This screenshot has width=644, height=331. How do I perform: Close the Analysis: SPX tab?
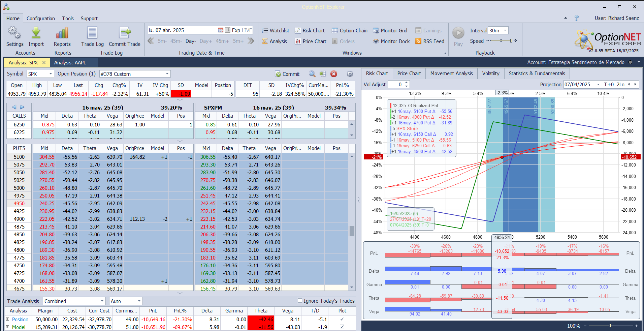(44, 63)
